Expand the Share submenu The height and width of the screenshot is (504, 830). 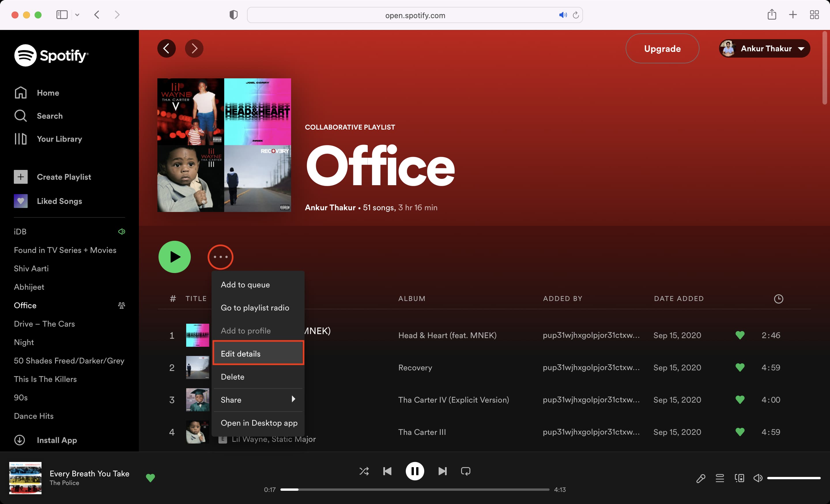pyautogui.click(x=258, y=400)
